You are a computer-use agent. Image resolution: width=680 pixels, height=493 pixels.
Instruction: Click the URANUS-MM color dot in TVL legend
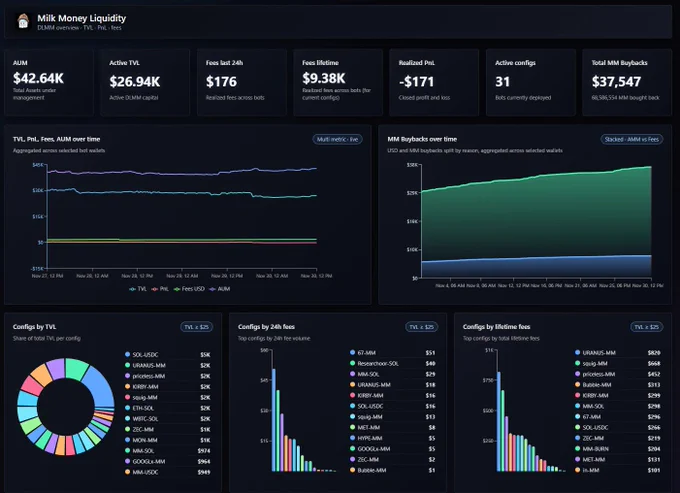click(128, 365)
